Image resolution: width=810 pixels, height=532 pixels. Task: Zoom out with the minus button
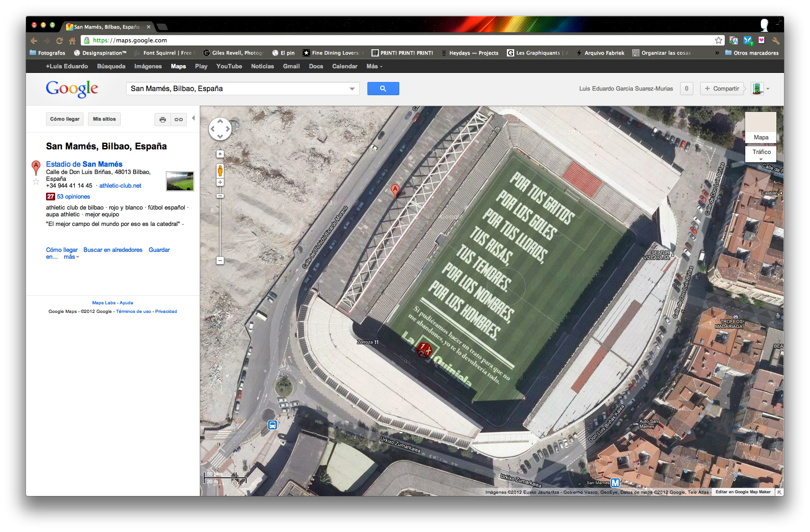(220, 261)
